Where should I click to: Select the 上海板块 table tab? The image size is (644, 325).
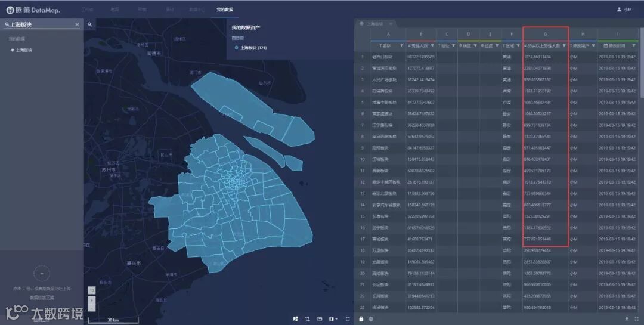coord(374,24)
